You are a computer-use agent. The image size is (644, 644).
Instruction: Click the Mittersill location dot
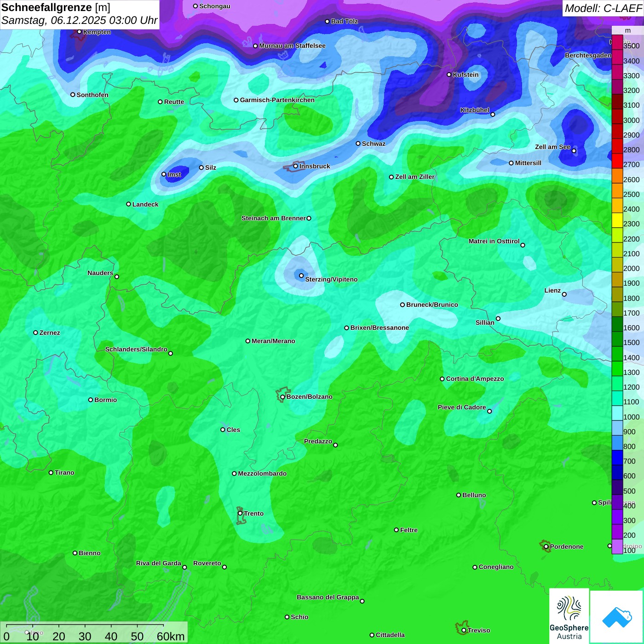511,163
